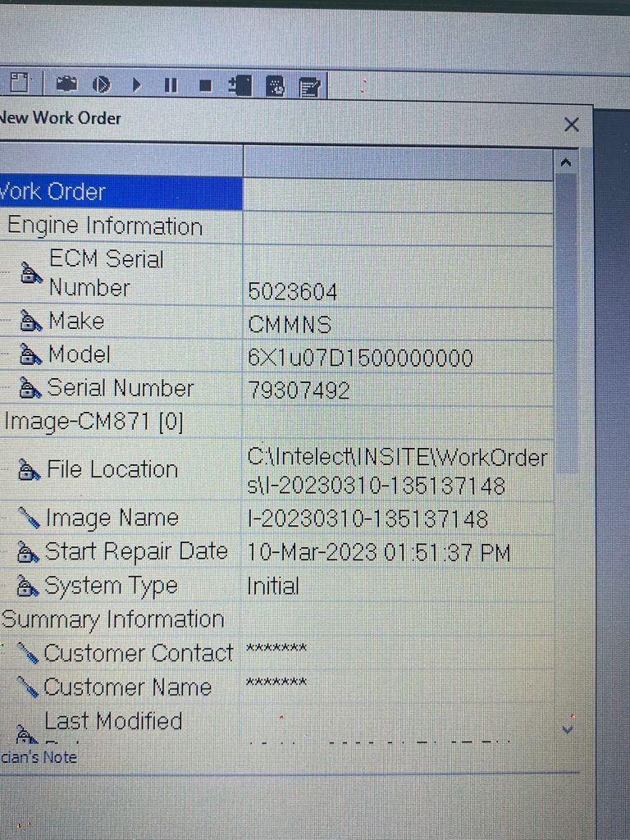The image size is (630, 840).
Task: Click the scrollbar down arrow
Action: point(566,728)
